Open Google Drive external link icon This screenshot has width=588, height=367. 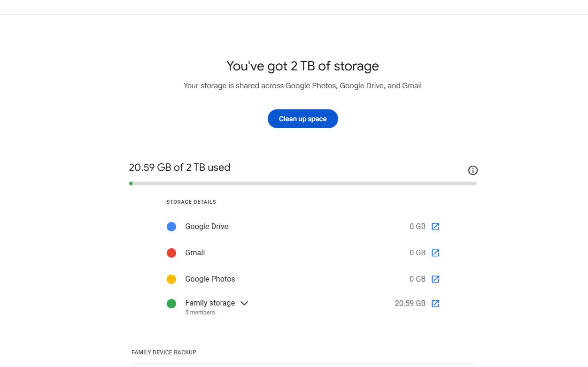pyautogui.click(x=435, y=227)
